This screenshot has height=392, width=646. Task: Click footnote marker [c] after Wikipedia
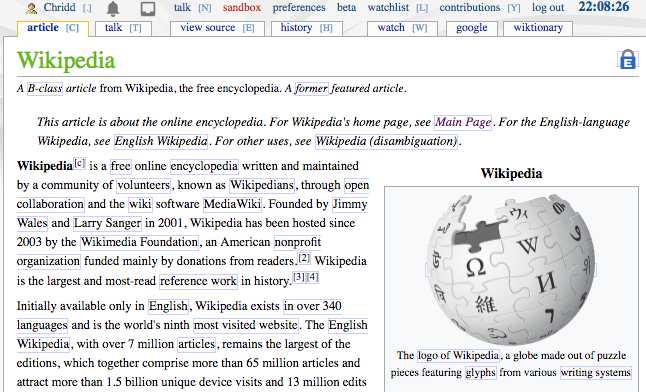click(80, 163)
